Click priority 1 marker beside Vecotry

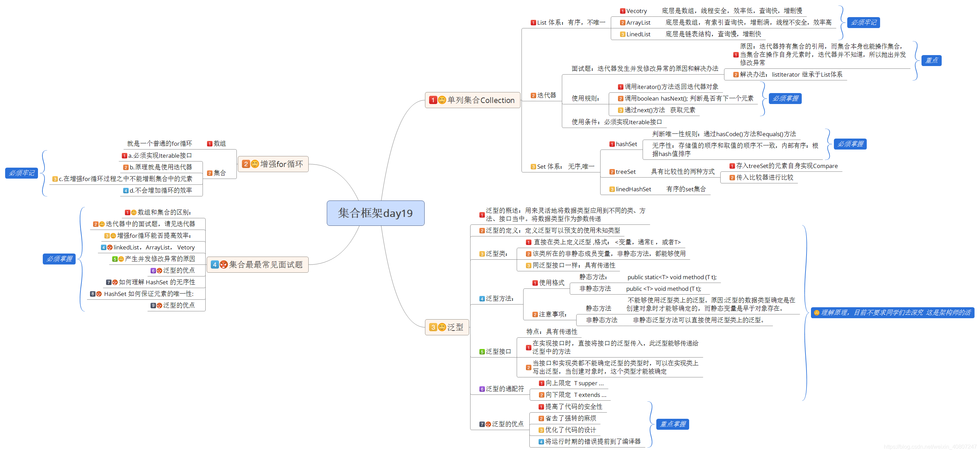tap(622, 11)
